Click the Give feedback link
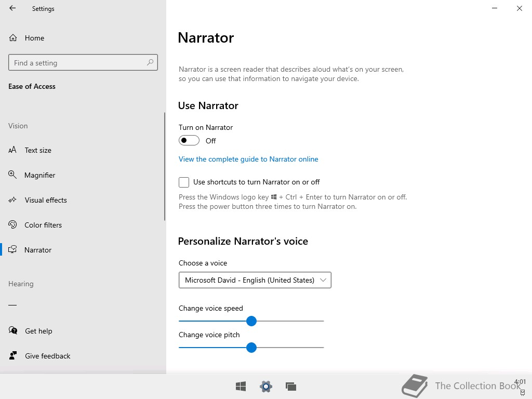 point(48,356)
